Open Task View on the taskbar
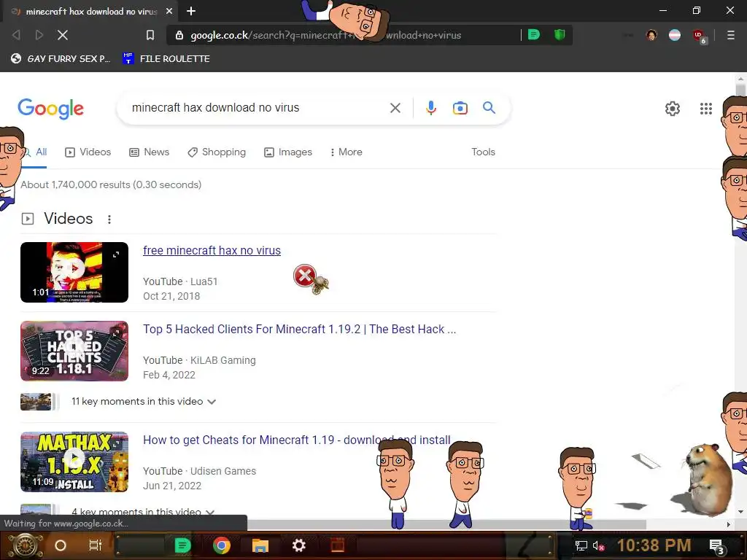 tap(96, 545)
